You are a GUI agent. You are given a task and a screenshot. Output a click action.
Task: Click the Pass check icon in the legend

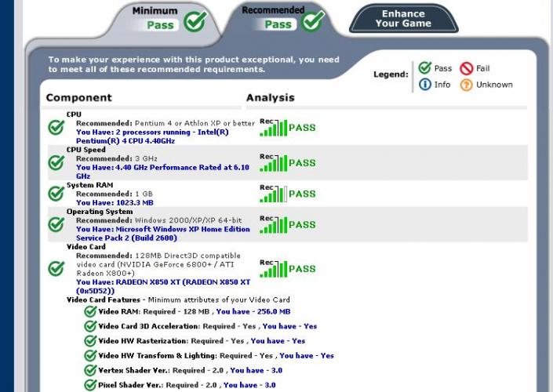coord(424,67)
